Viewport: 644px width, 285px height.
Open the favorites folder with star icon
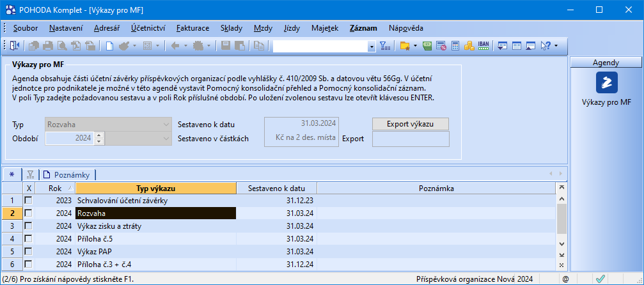pos(405,46)
